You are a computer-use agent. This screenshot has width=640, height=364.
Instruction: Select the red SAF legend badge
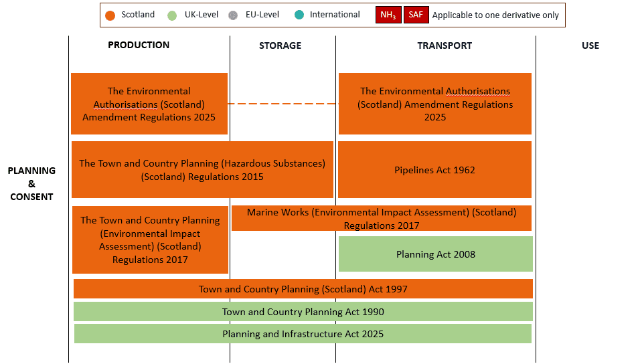click(x=416, y=15)
